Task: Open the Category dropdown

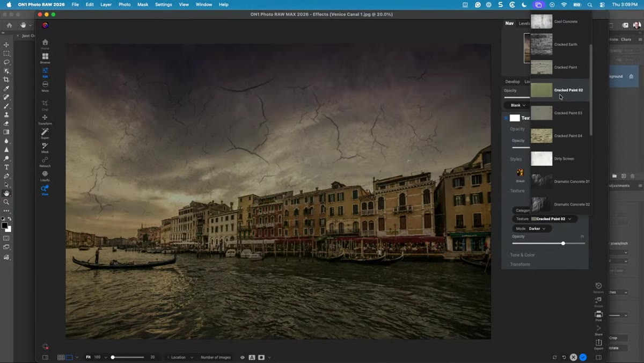Action: click(x=522, y=210)
